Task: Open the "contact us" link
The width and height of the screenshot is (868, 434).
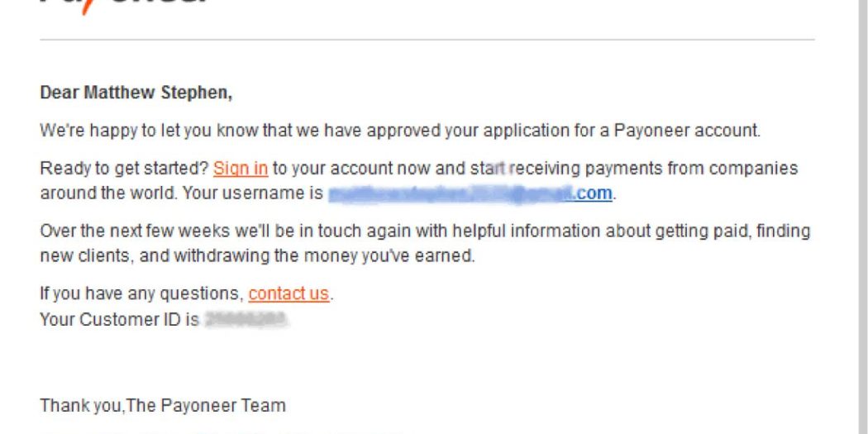Action: (289, 293)
